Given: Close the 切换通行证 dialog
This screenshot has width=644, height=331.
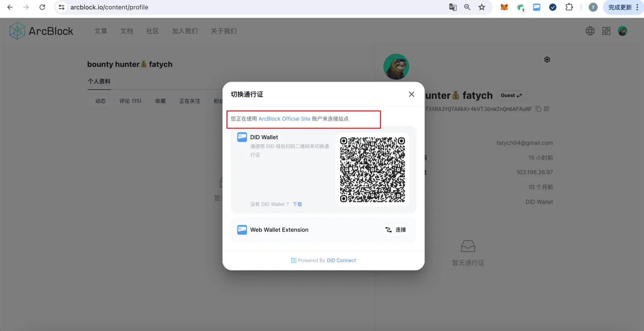Looking at the screenshot, I should [x=411, y=94].
